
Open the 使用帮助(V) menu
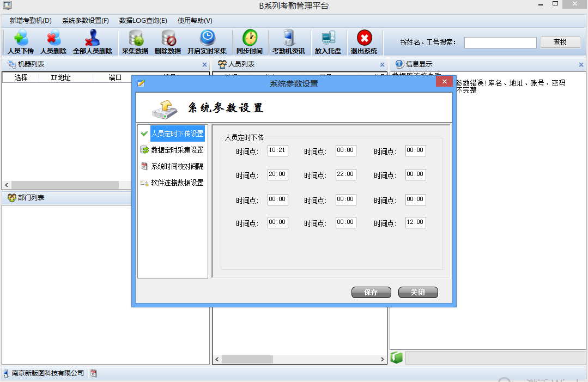coord(195,21)
